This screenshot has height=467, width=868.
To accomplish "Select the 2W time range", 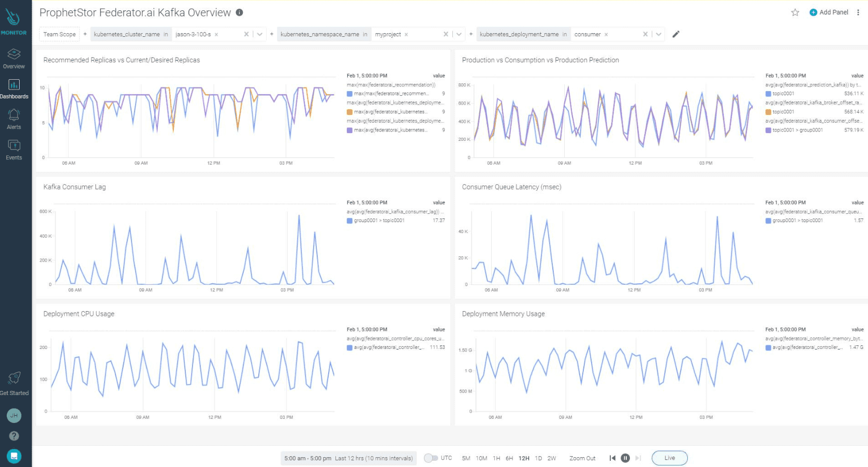I will tap(552, 458).
